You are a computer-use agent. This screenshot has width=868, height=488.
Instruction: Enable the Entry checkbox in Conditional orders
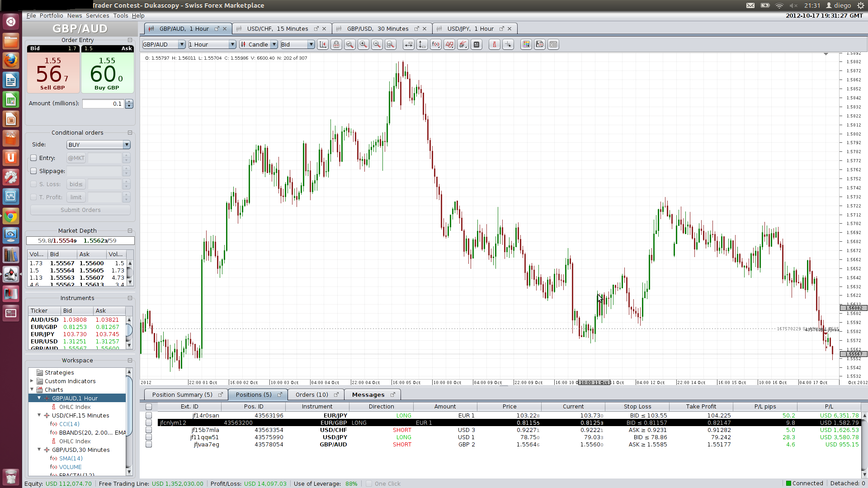pyautogui.click(x=33, y=158)
